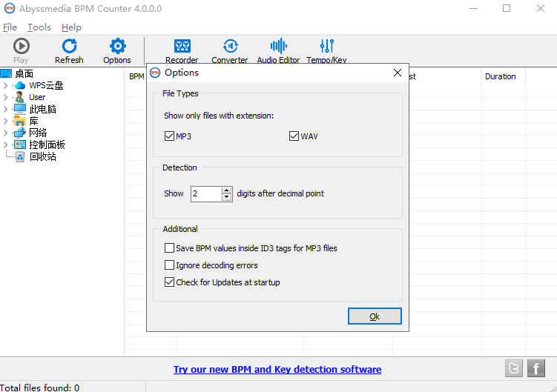Open the BPM and Key detection software link
The image size is (557, 392).
tap(277, 369)
